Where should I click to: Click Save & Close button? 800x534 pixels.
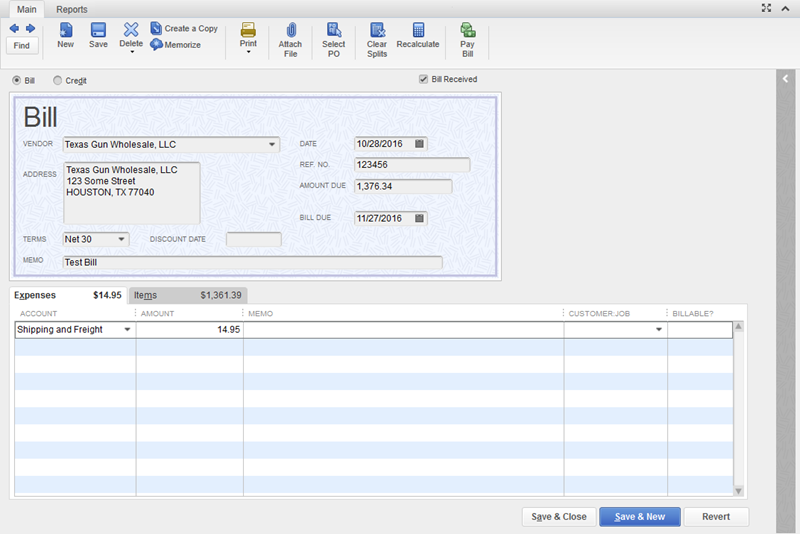pos(559,517)
